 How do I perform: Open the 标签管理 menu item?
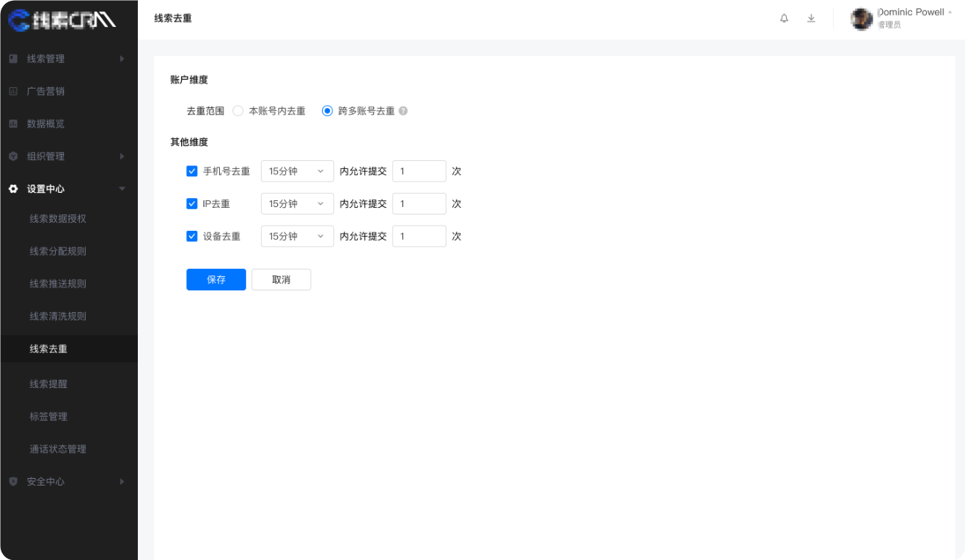pos(48,416)
